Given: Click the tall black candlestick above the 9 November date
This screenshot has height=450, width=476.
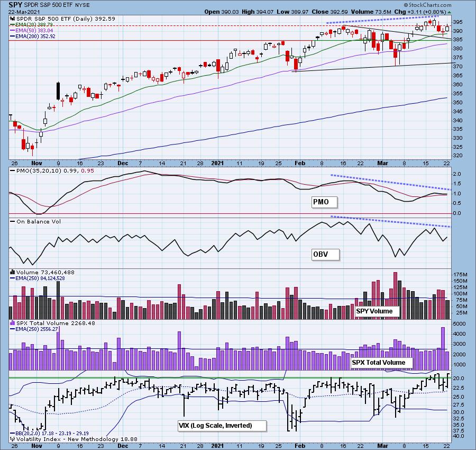Looking at the screenshot, I should (x=58, y=91).
